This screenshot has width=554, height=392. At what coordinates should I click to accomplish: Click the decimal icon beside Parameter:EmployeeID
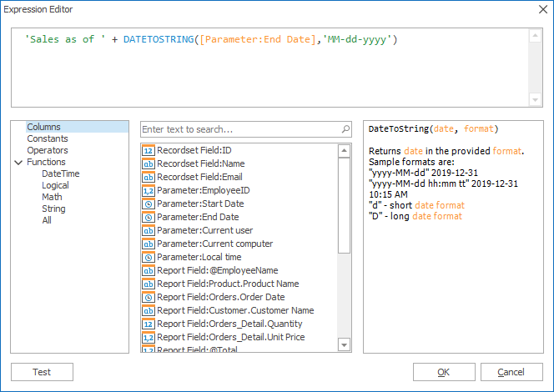click(x=149, y=190)
